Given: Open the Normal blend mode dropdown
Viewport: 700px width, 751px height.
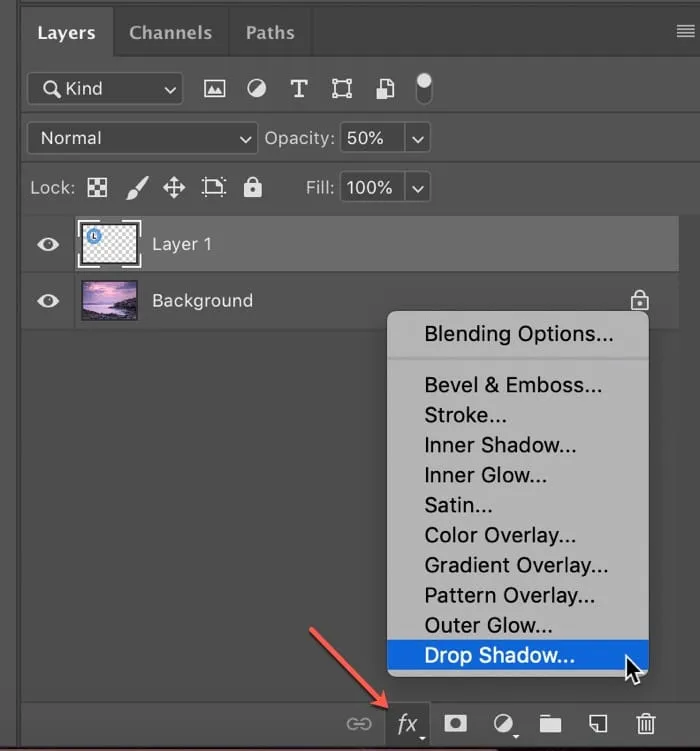Looking at the screenshot, I should pyautogui.click(x=143, y=138).
